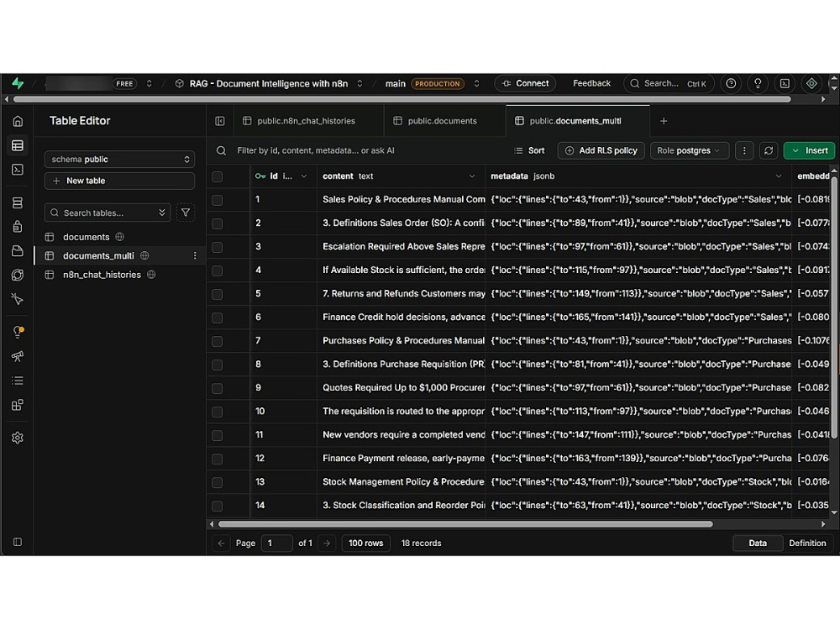Select the checkbox for row 9
Screen dimensions: 840x630
pos(217,388)
